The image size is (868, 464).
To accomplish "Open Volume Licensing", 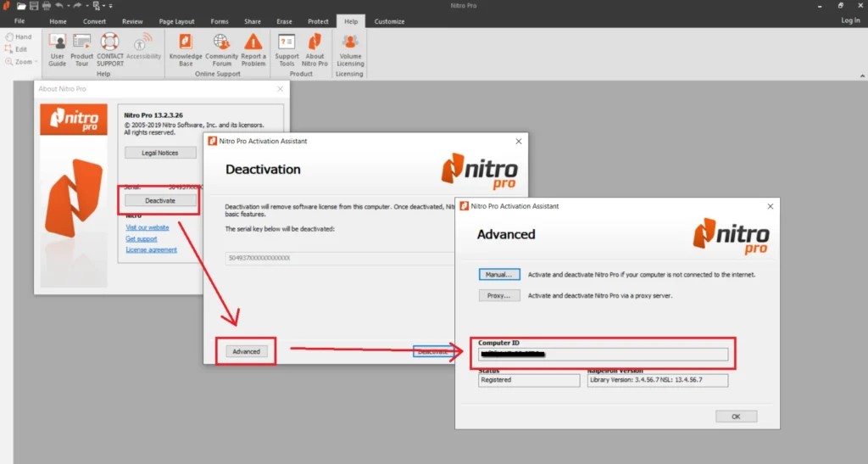I will tap(350, 50).
